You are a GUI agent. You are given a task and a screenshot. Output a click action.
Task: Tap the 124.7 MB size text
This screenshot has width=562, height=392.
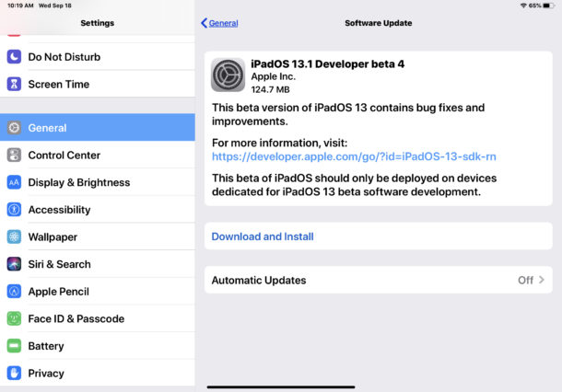270,89
